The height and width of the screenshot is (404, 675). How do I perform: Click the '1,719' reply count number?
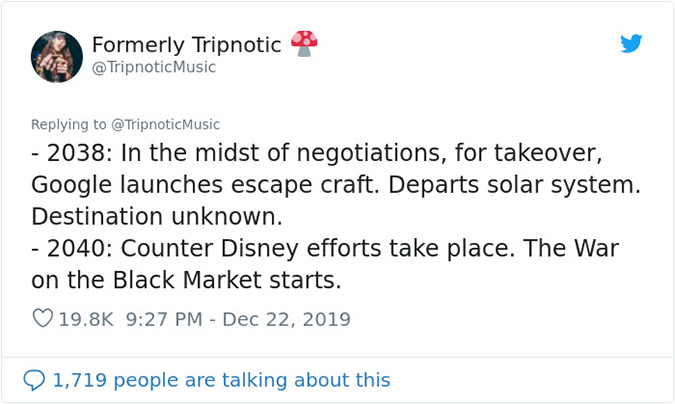(x=80, y=381)
